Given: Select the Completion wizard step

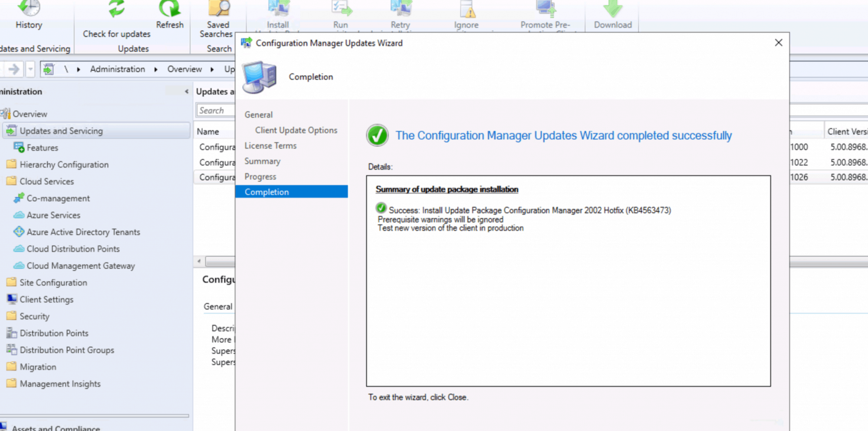Looking at the screenshot, I should (292, 192).
